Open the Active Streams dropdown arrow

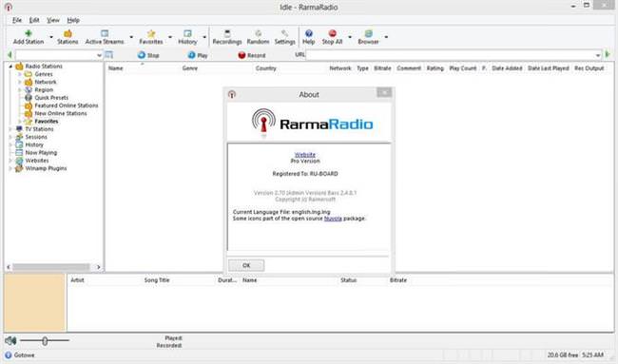131,37
